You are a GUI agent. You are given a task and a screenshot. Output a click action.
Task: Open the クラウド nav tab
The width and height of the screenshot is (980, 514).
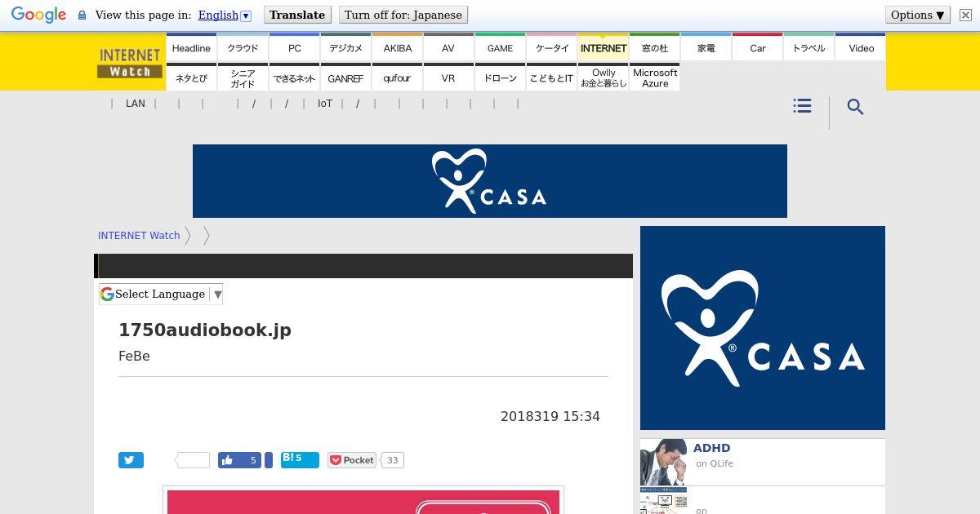[243, 48]
